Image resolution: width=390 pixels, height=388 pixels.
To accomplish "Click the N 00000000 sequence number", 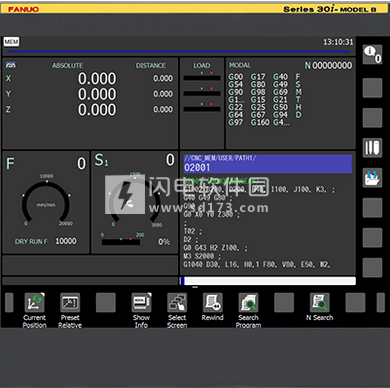I will [328, 65].
